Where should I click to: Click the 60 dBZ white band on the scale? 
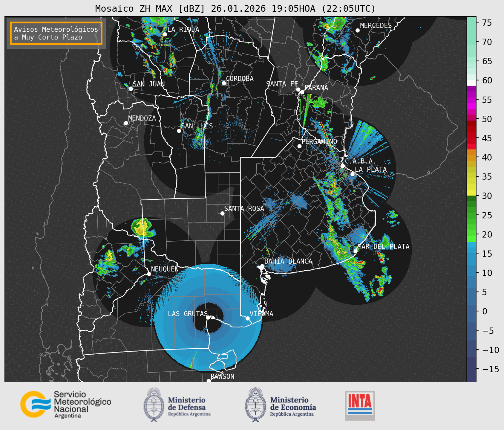pos(471,83)
